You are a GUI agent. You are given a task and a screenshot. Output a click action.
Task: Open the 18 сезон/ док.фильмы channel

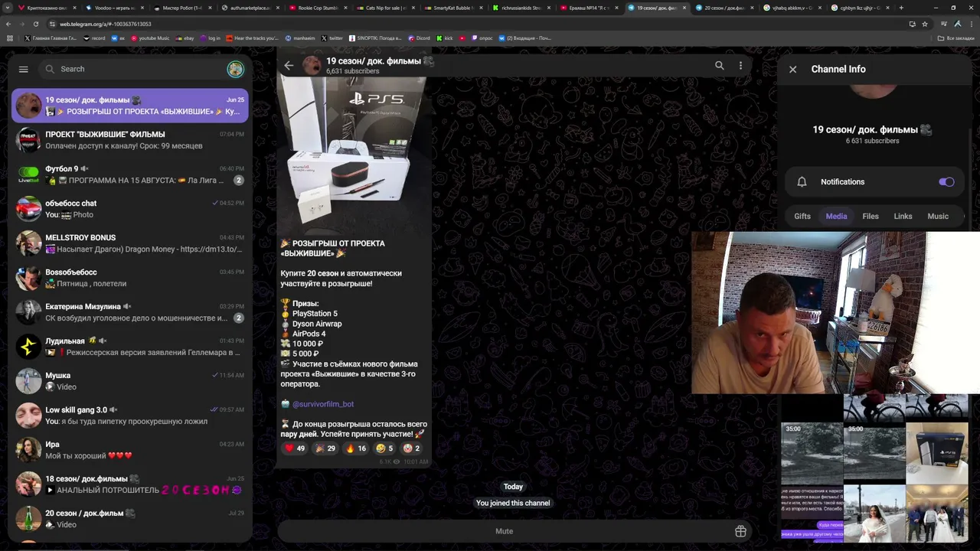pyautogui.click(x=130, y=484)
